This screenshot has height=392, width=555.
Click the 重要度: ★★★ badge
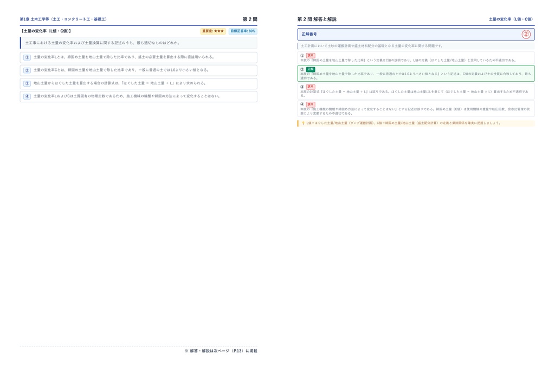point(213,31)
